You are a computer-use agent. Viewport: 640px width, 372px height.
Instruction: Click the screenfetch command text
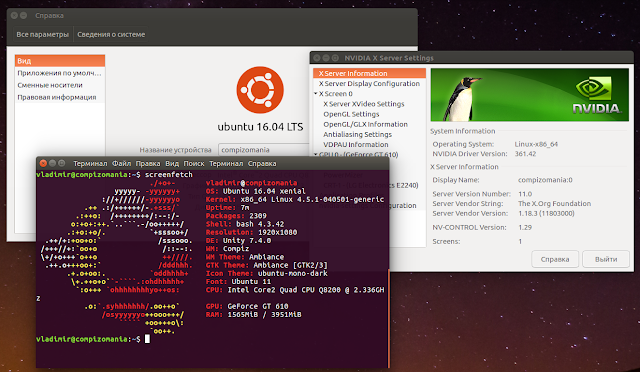(169, 175)
